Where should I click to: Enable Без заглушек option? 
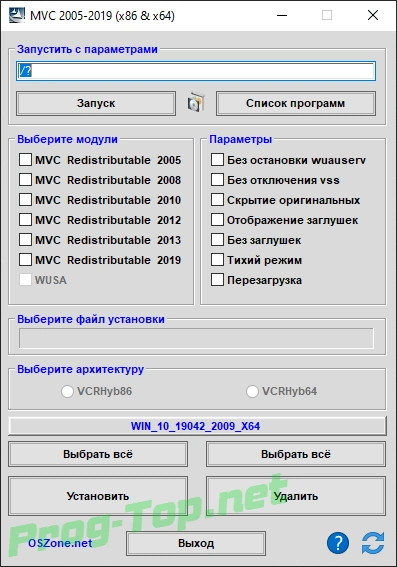pyautogui.click(x=217, y=240)
